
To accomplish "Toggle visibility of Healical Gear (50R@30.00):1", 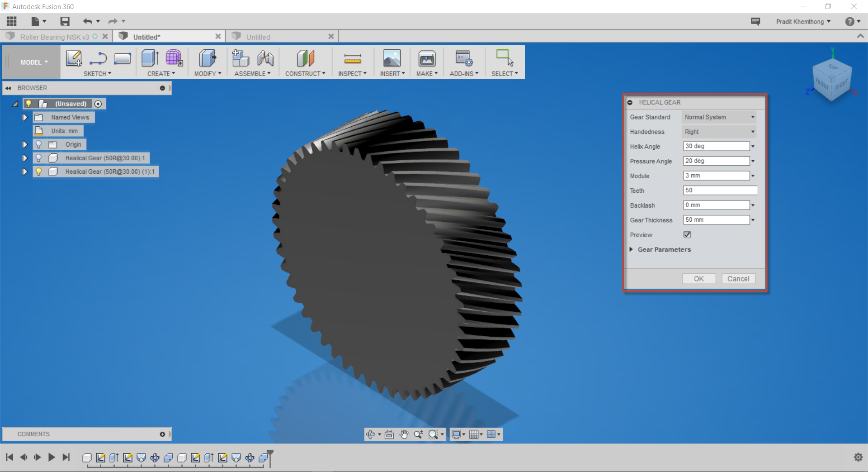I will coord(39,157).
